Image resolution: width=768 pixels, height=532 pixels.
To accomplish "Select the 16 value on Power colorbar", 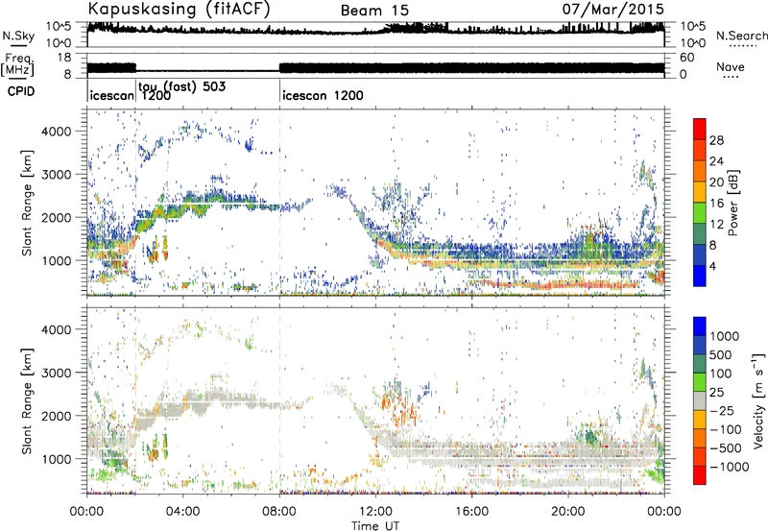I will point(716,204).
